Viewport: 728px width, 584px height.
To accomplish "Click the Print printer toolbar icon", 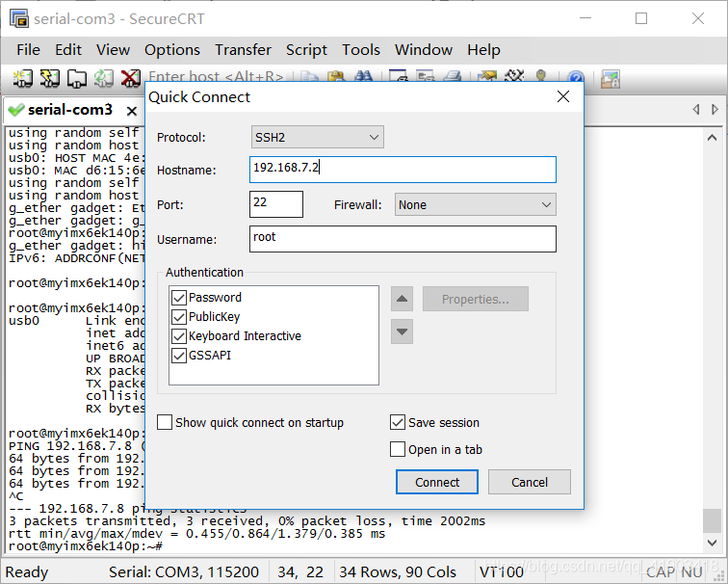I will coord(453,77).
